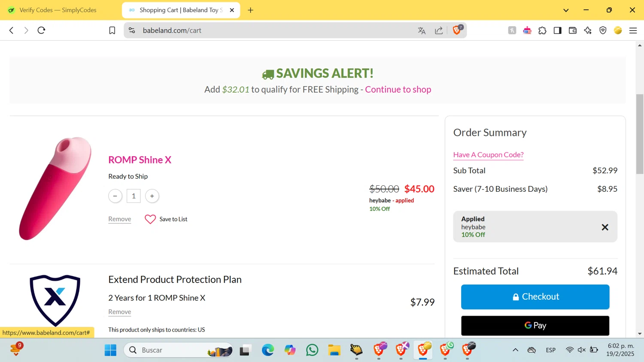644x362 pixels.
Task: Open the Brave hamburger main menu
Action: 633,30
